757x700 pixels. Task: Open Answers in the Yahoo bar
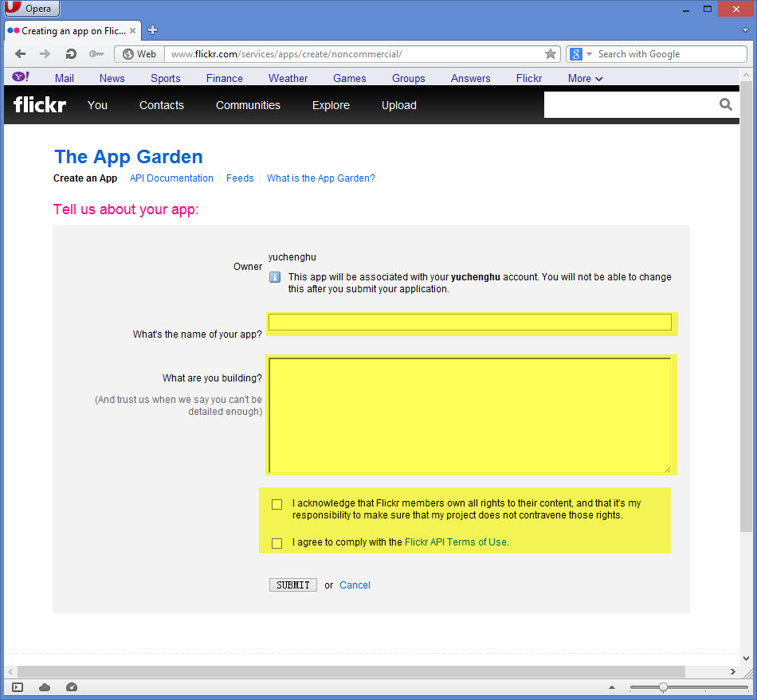[471, 78]
